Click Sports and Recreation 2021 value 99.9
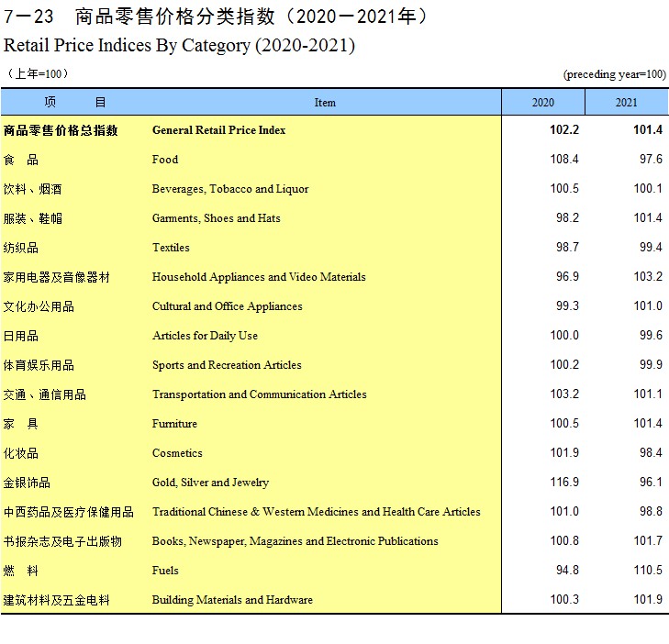This screenshot has height=644, width=669. pos(651,365)
